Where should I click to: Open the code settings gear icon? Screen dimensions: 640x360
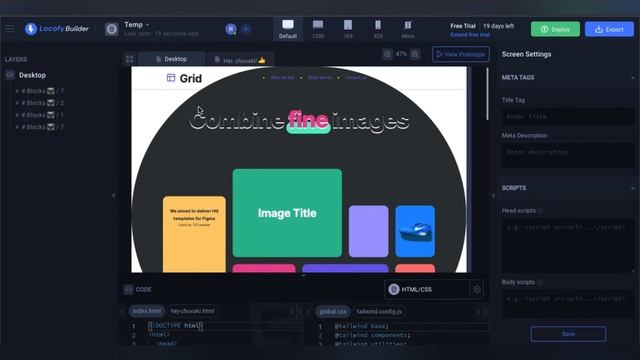point(477,289)
